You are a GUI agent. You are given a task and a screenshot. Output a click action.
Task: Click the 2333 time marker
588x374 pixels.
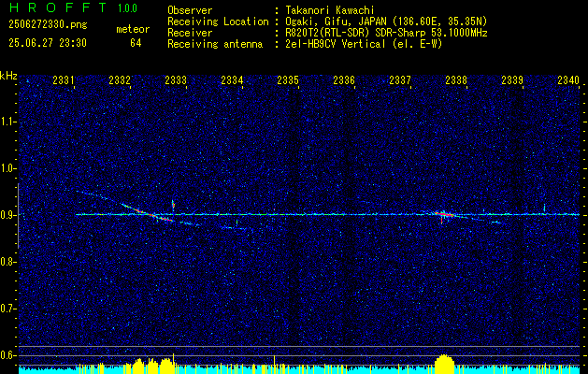tap(176, 79)
